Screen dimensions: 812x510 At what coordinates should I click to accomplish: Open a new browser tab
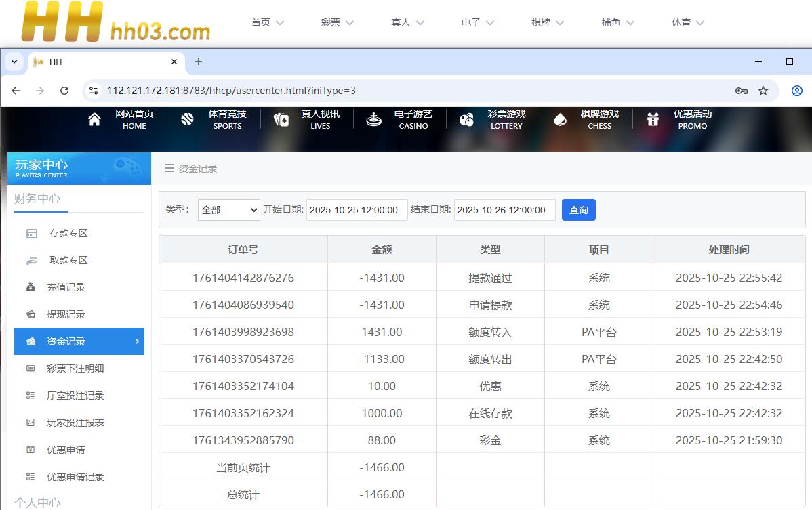coord(199,62)
